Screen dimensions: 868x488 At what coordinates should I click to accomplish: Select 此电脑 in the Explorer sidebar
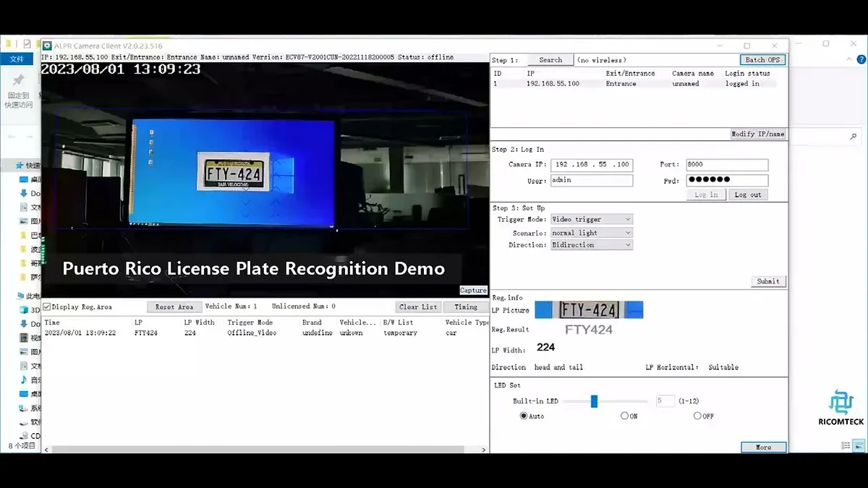pos(30,296)
